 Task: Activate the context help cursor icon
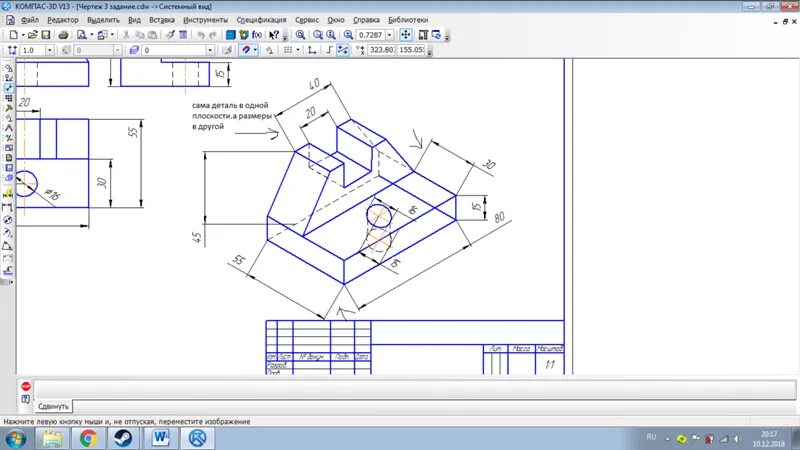point(274,35)
